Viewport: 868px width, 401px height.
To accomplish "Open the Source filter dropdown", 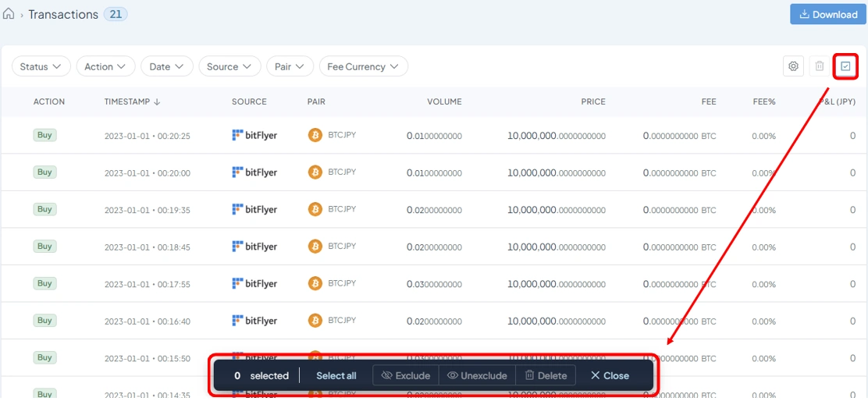I will 229,66.
